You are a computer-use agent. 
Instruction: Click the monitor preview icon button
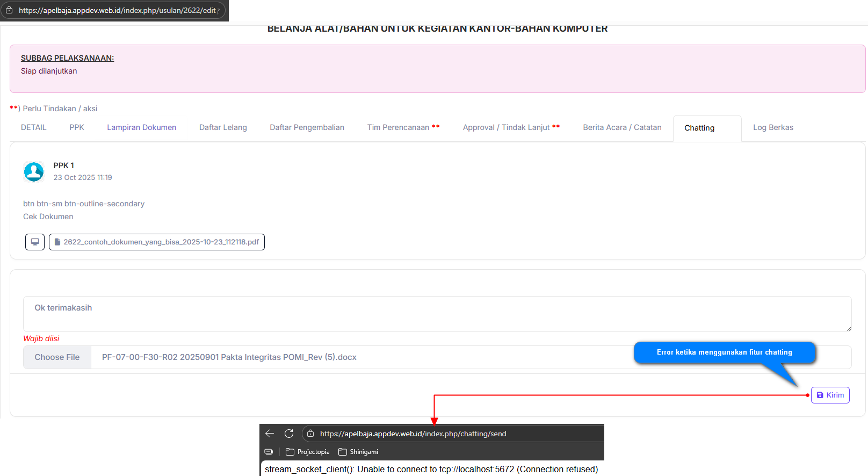35,242
